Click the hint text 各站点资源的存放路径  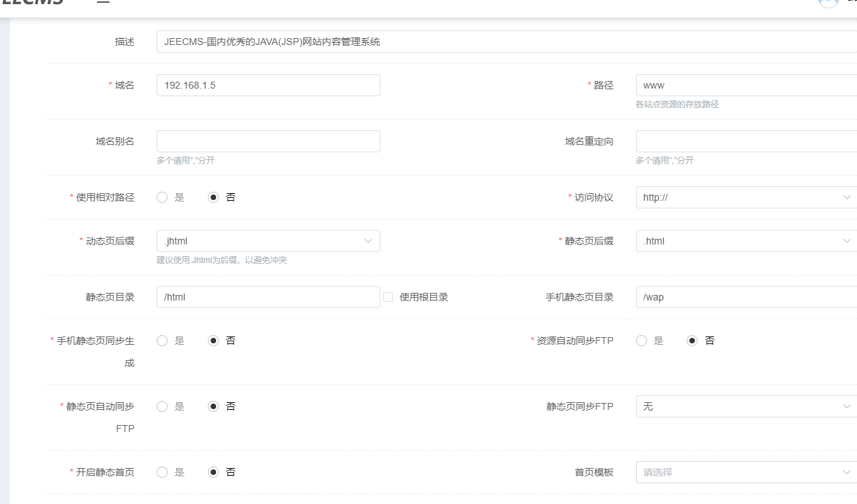point(677,105)
